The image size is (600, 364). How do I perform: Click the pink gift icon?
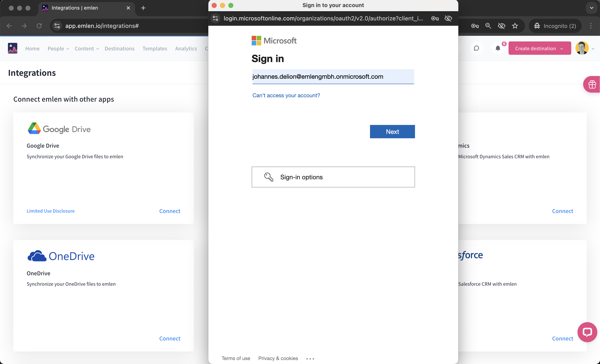tap(592, 84)
